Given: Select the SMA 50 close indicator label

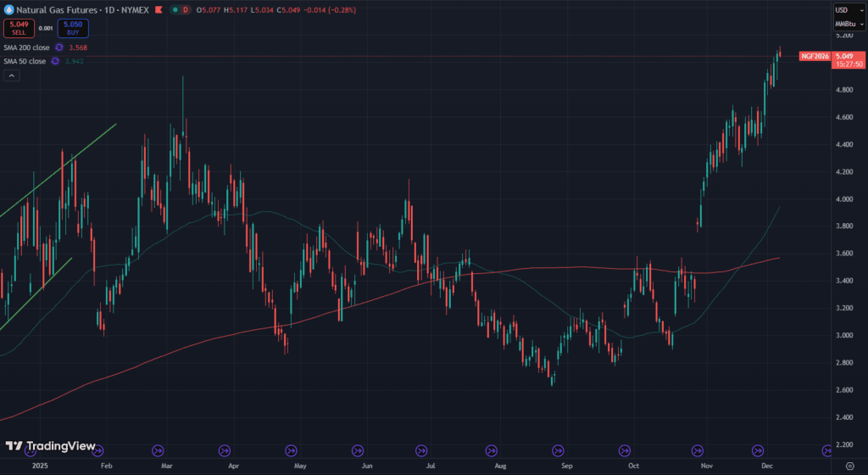Looking at the screenshot, I should tap(25, 61).
